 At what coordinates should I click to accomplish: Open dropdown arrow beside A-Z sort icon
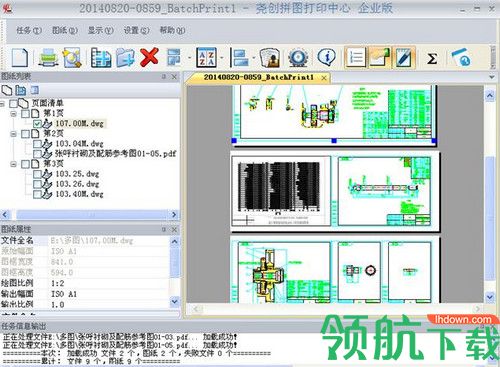pos(222,58)
